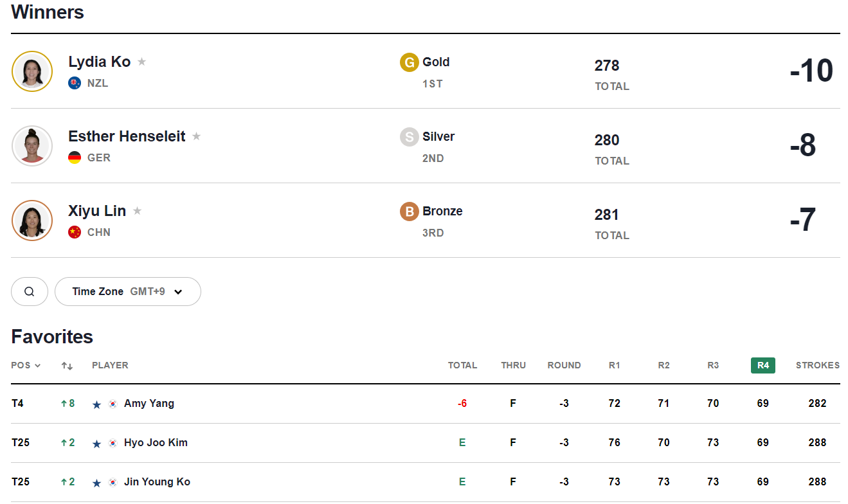The width and height of the screenshot is (848, 504).
Task: Toggle favorite star next to Xiyu Lin
Action: tap(137, 211)
